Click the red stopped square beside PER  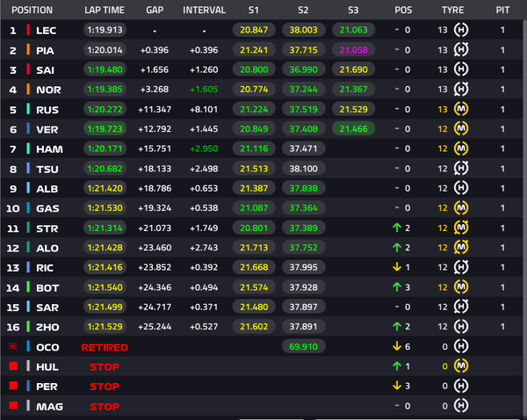[x=13, y=386]
